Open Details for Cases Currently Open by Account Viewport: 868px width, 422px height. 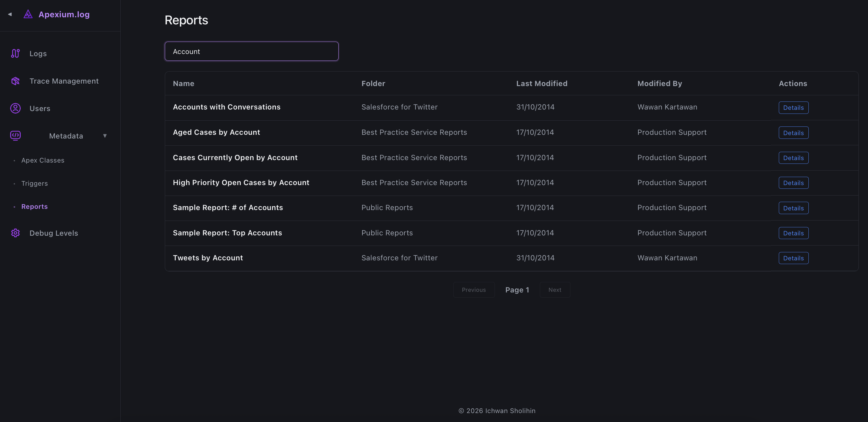[x=793, y=158]
